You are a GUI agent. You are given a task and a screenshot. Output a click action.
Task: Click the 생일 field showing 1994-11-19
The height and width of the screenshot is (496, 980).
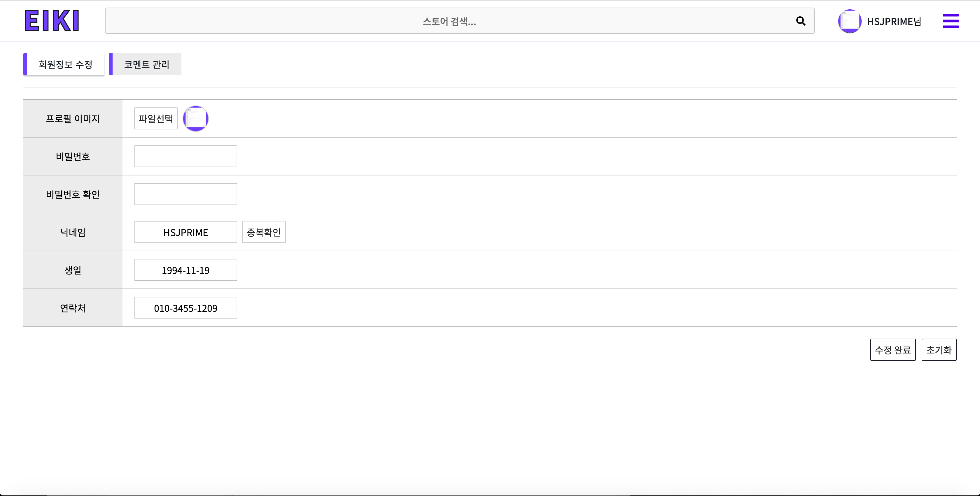pos(186,270)
